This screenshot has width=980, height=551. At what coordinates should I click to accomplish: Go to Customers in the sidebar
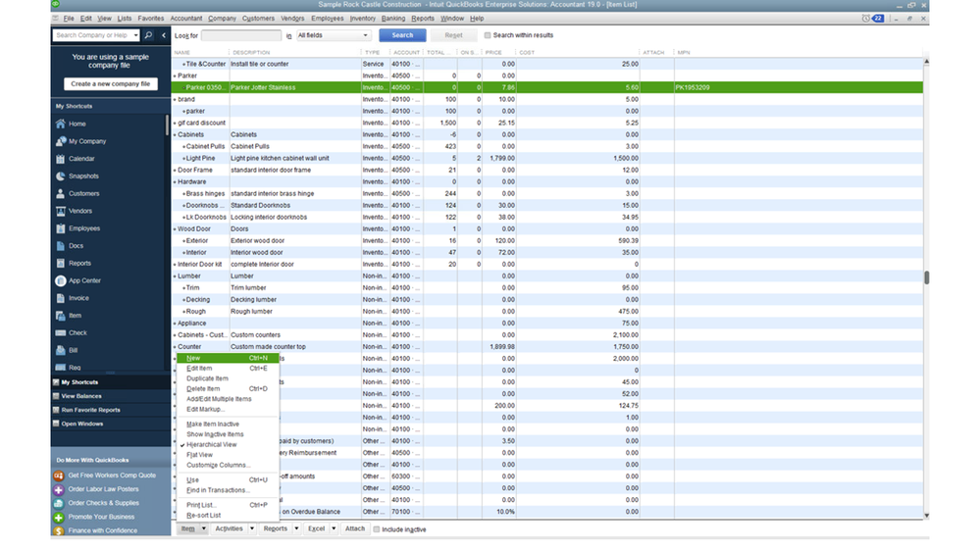(x=83, y=193)
